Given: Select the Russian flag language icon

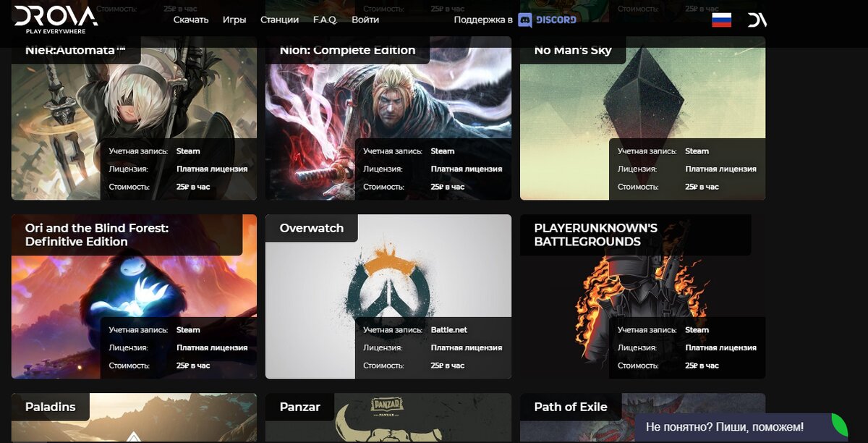Looking at the screenshot, I should pos(721,20).
